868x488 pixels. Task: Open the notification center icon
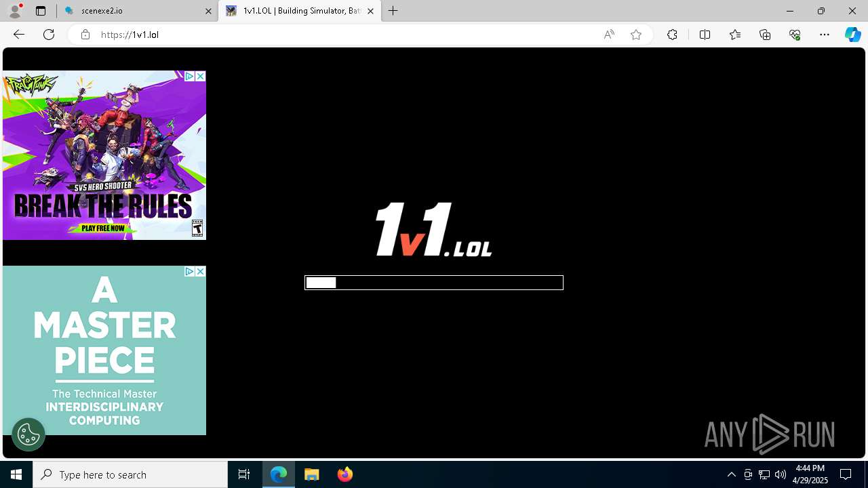[x=846, y=474]
